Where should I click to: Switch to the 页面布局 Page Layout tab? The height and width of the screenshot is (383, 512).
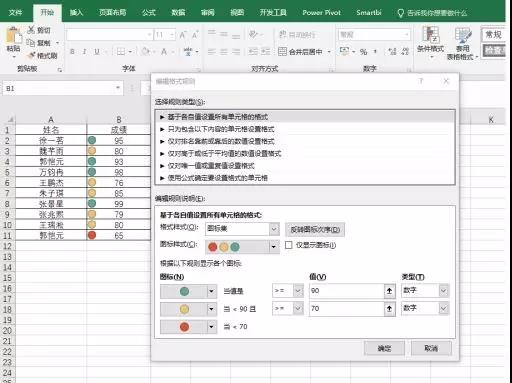tap(113, 13)
